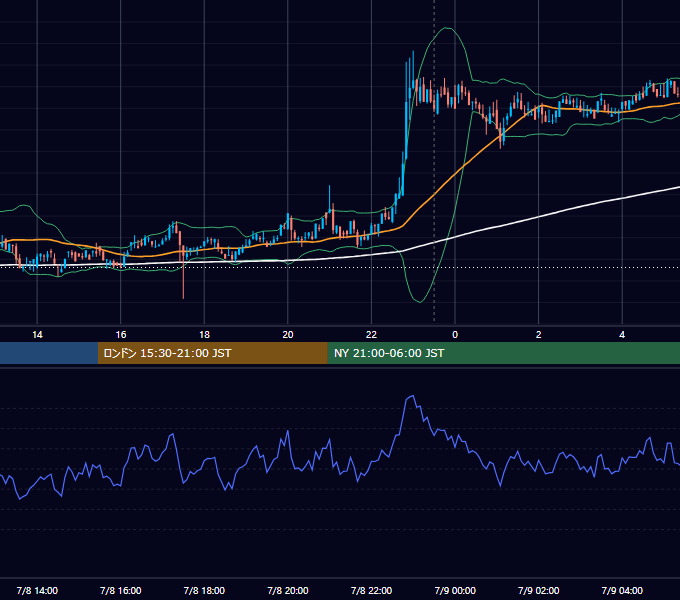This screenshot has width=680, height=600.
Task: Click the 16 hour label on price chart axis
Action: click(x=121, y=335)
